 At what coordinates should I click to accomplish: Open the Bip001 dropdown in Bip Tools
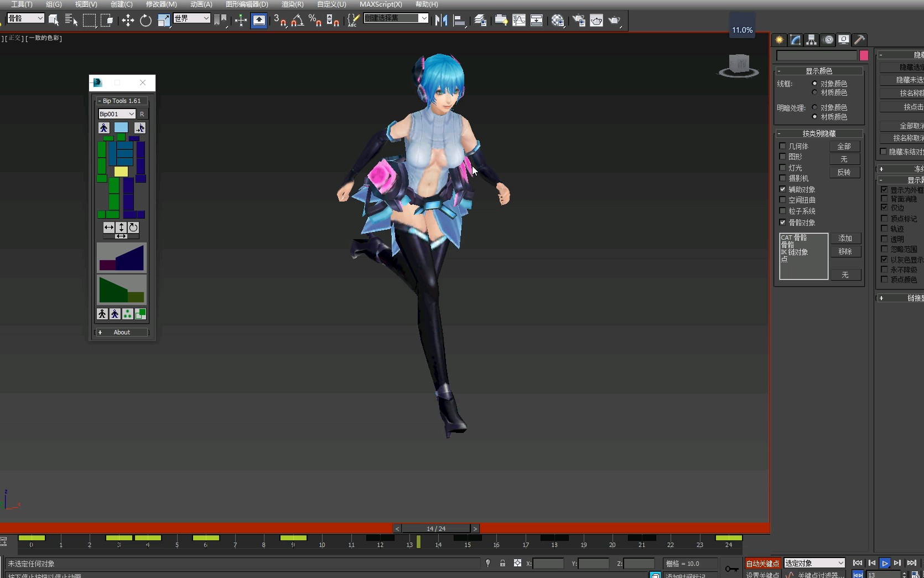click(x=117, y=113)
